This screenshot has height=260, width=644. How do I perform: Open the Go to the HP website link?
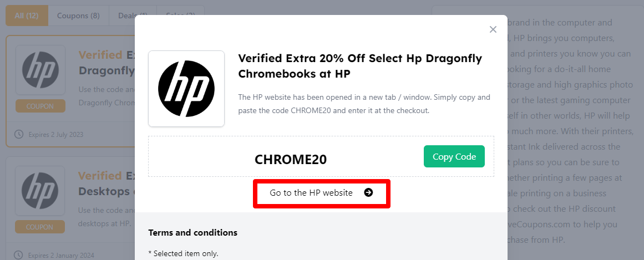click(311, 193)
